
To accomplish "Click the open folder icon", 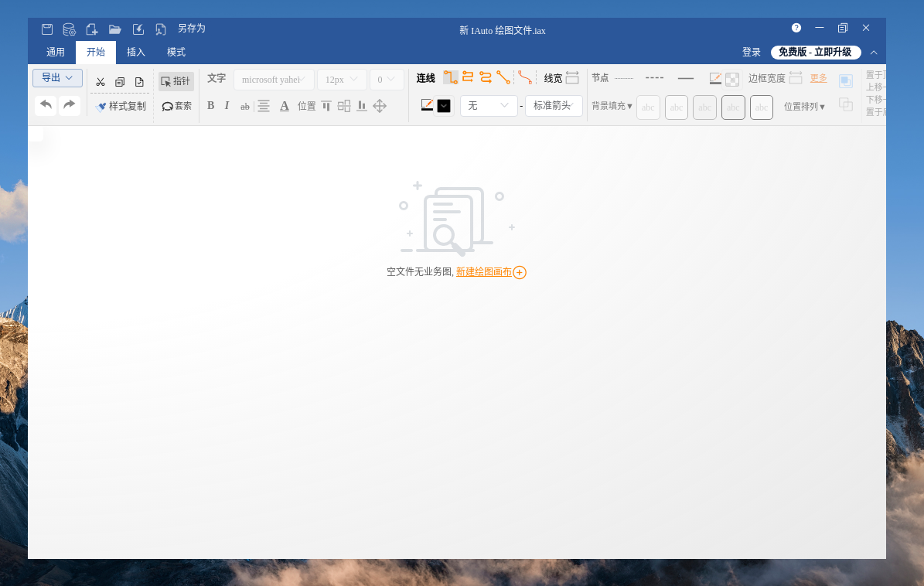I will 115,29.
